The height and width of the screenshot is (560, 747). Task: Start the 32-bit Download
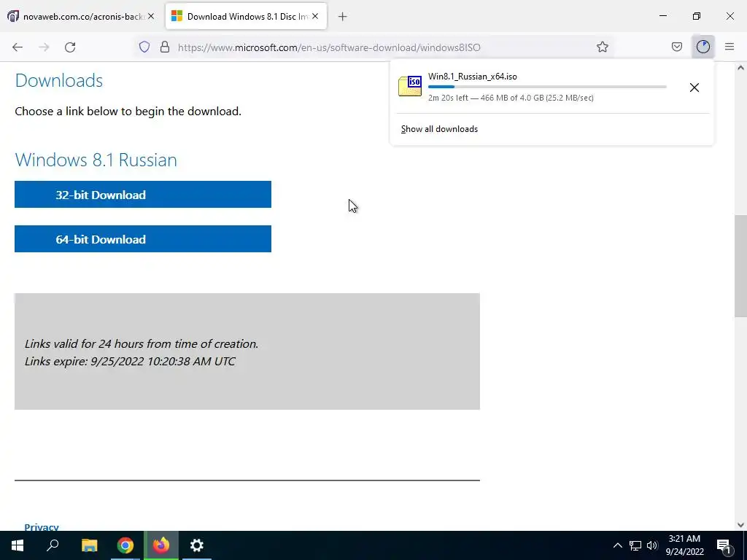click(x=143, y=194)
